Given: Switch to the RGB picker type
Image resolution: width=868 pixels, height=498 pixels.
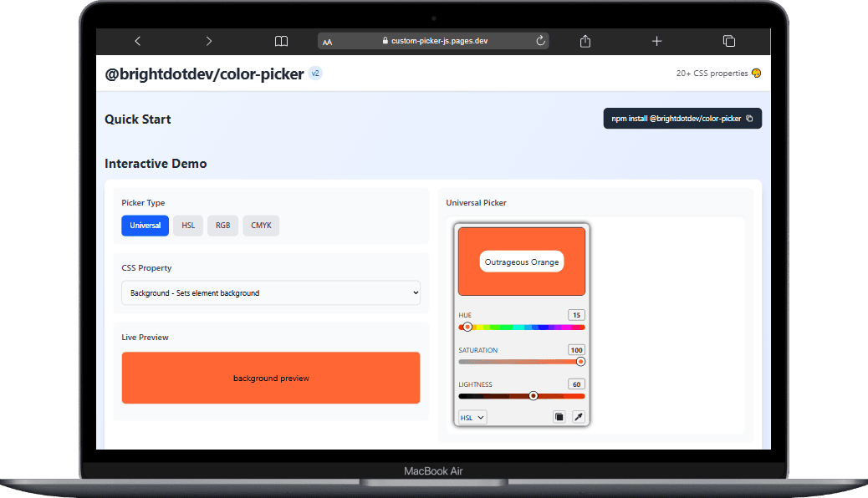Looking at the screenshot, I should [x=223, y=226].
